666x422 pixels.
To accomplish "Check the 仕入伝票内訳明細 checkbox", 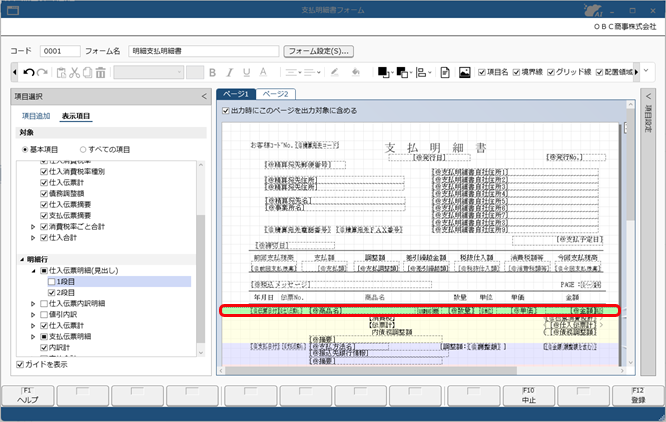I will tap(44, 304).
